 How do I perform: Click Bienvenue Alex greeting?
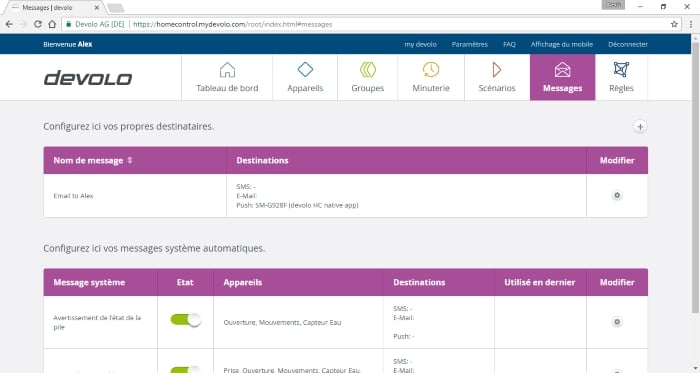67,44
